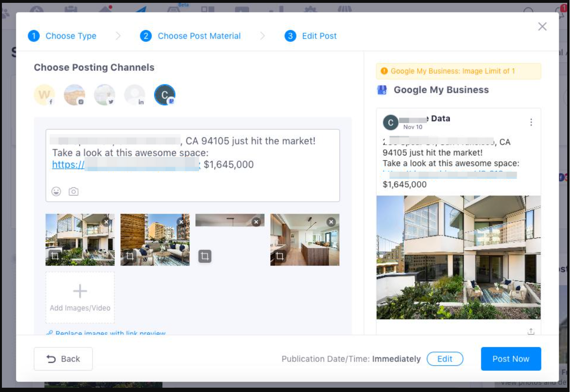Click the camera icon in the text box
This screenshot has height=392, width=572.
[x=74, y=192]
